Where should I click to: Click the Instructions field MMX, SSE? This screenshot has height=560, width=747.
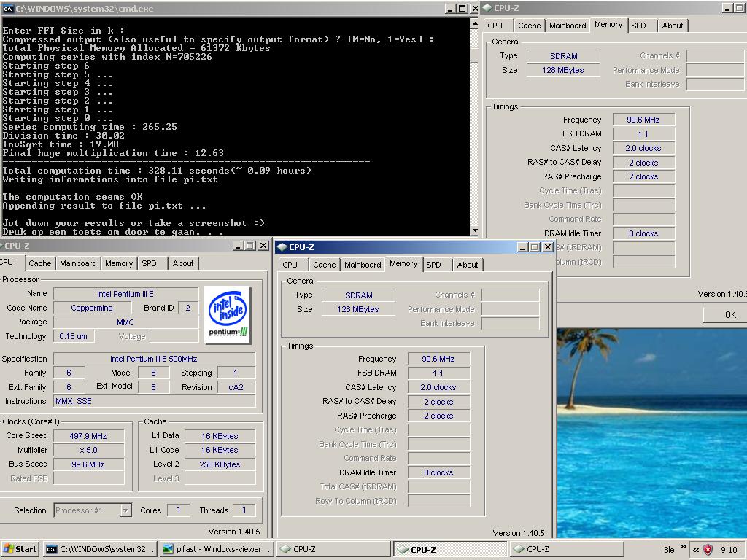point(155,402)
